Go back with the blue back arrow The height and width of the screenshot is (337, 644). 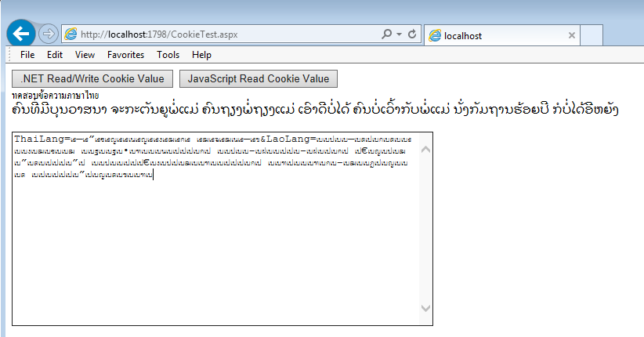click(21, 34)
